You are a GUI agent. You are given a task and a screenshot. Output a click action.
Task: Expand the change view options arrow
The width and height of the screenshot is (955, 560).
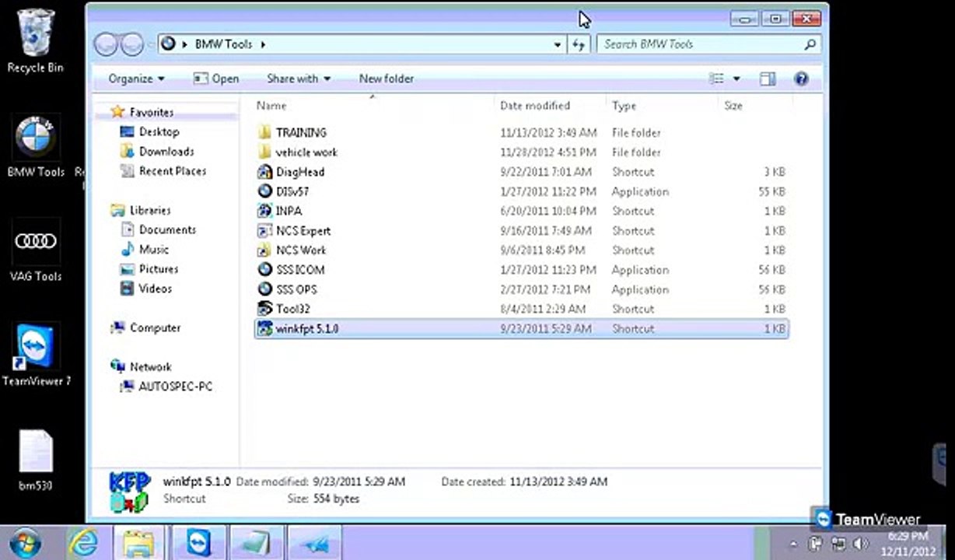coord(736,79)
